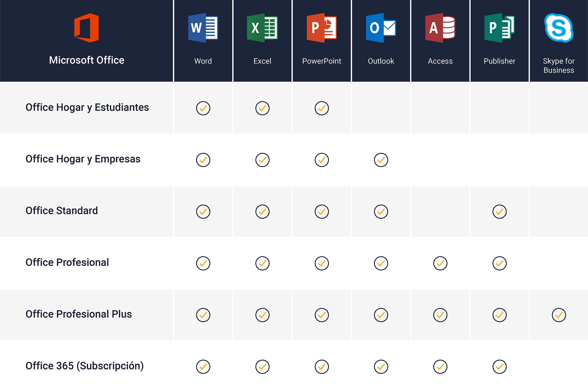Click Skype checkmark for Office Profesional Plus
This screenshot has height=392, width=588.
click(x=559, y=315)
